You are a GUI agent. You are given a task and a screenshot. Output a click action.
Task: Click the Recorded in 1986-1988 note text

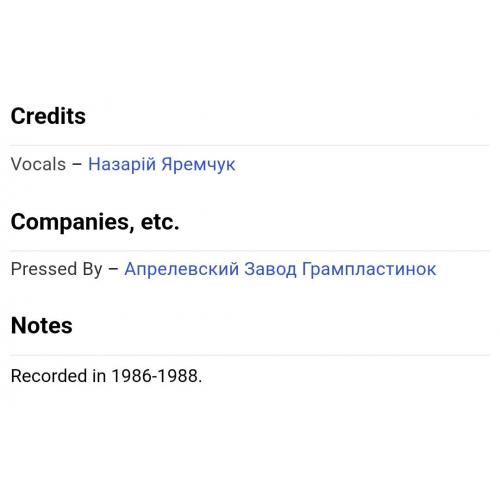point(106,376)
